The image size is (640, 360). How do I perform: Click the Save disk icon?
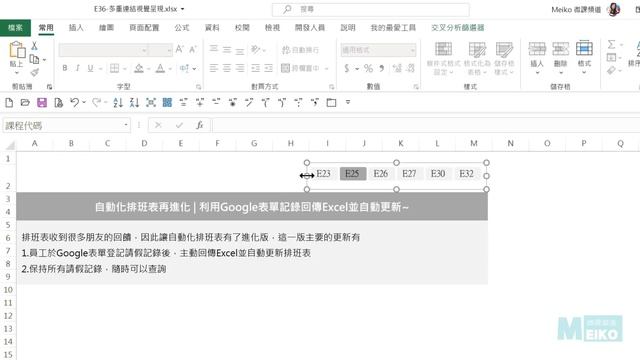tap(42, 103)
